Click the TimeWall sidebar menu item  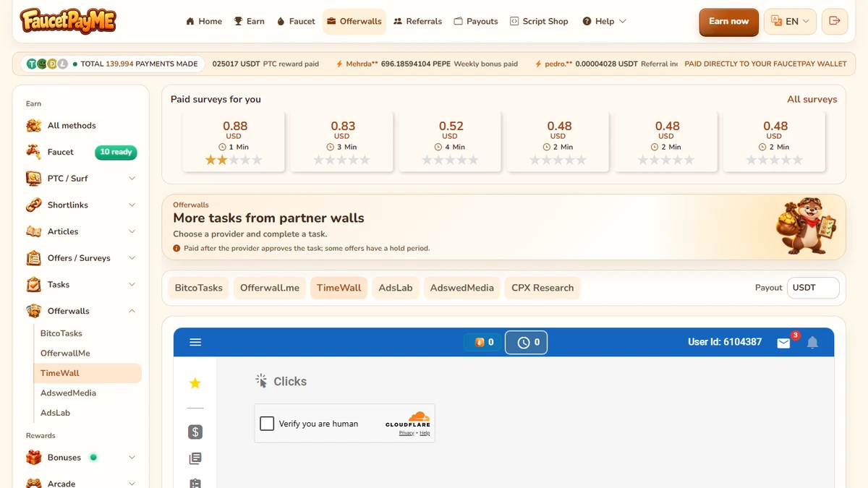pos(88,373)
